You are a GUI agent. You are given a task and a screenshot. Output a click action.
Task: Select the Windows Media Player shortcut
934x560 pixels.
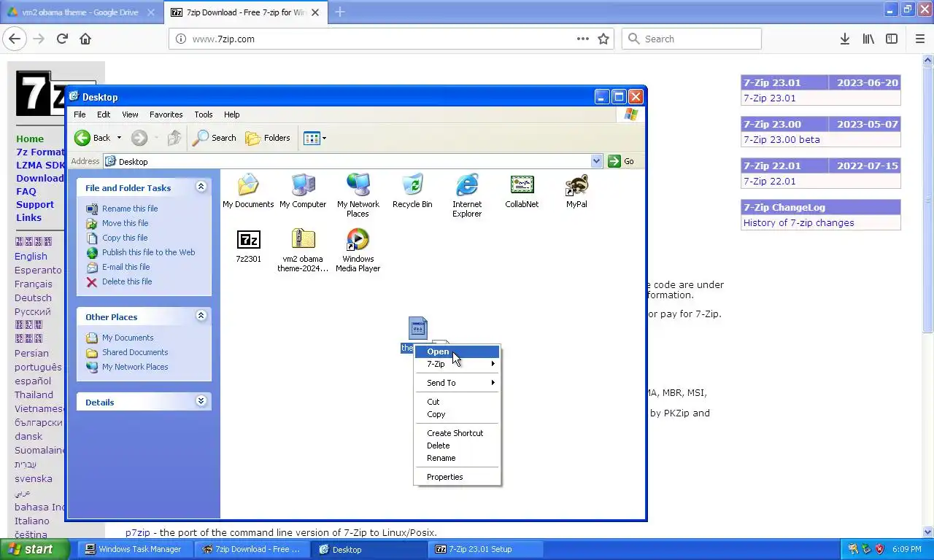pyautogui.click(x=358, y=250)
